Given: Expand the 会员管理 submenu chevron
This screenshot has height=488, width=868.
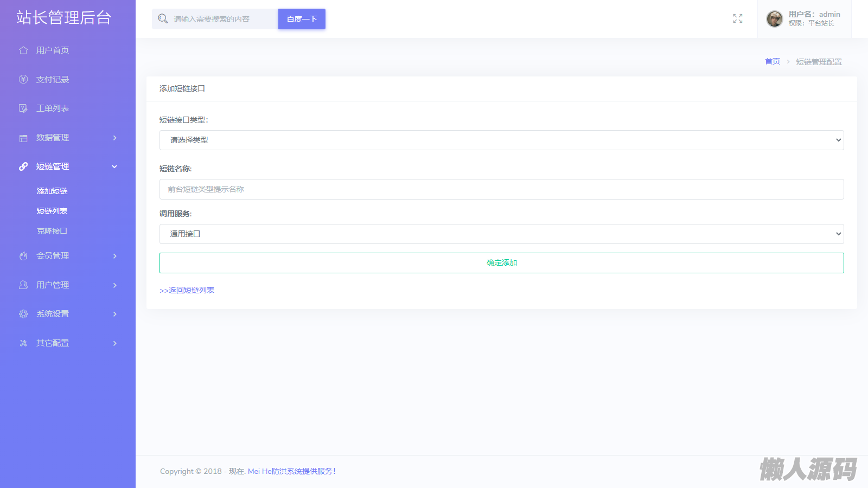Looking at the screenshot, I should (114, 256).
